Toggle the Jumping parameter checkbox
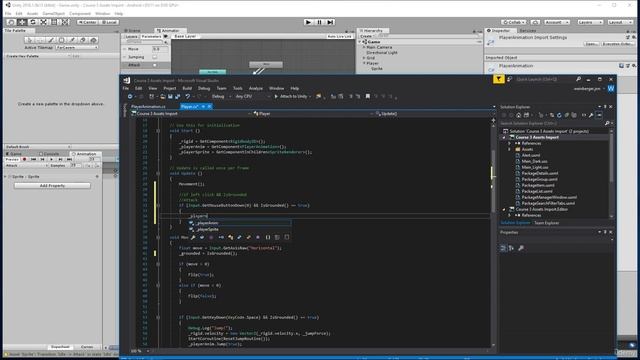Image resolution: width=640 pixels, height=360 pixels. (155, 57)
